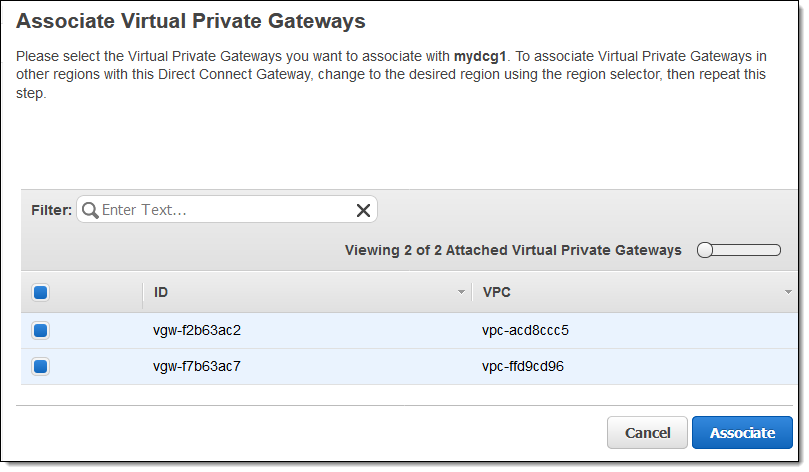
Task: Click the vpc-ffd9cd96 VPC cell
Action: (x=523, y=366)
